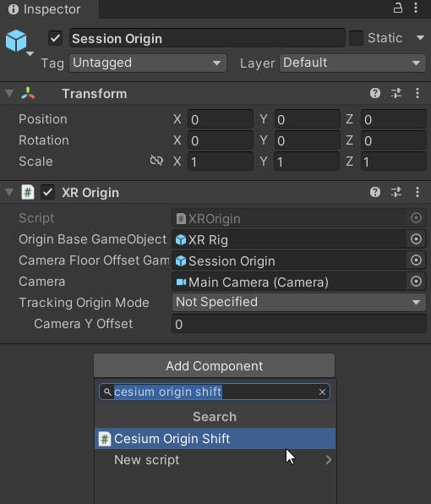Select Cesium Origin Shift component result
This screenshot has width=431, height=504.
[215, 439]
